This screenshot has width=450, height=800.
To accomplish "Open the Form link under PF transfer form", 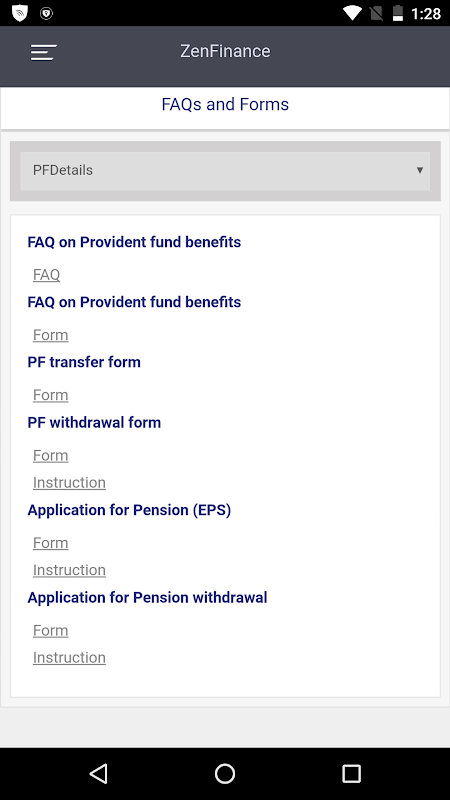I will (51, 395).
